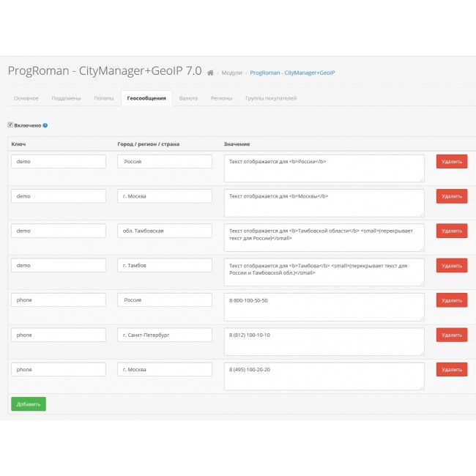Switch to the Поддомены tab

click(67, 98)
